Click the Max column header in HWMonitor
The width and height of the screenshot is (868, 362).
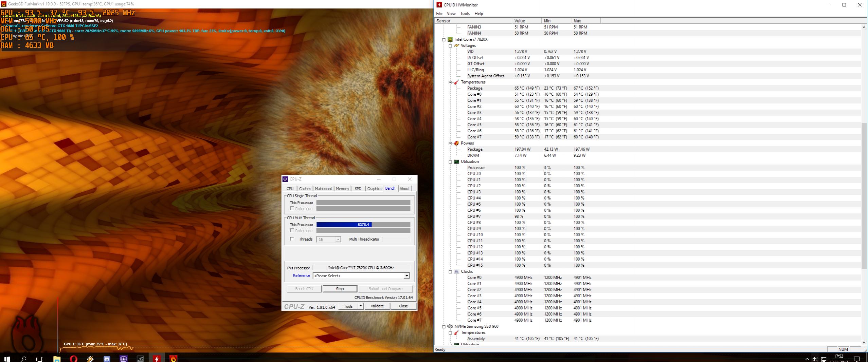click(x=586, y=21)
